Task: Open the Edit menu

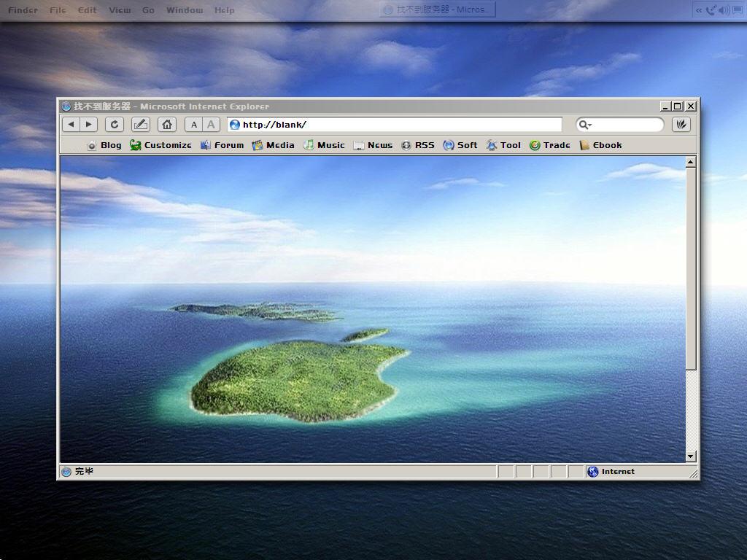Action: tap(88, 10)
